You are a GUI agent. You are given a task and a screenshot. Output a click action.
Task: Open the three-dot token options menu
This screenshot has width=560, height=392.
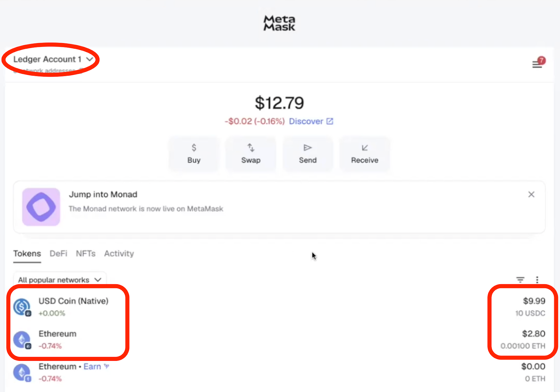pos(537,280)
